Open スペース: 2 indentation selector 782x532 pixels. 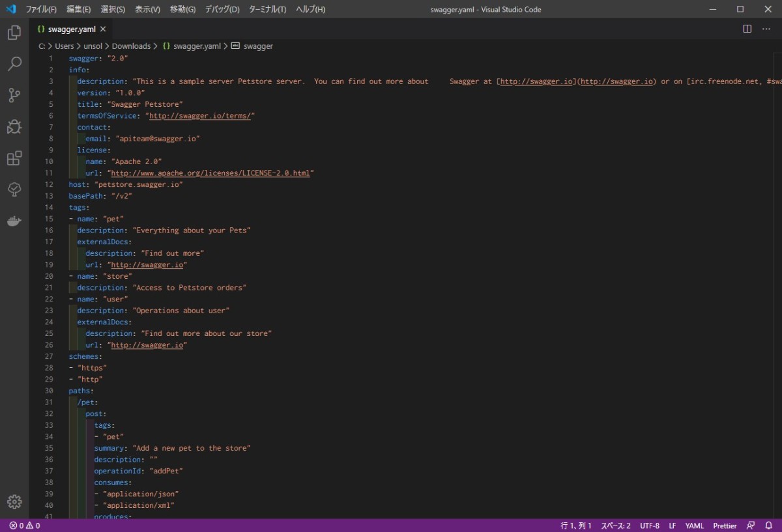pos(615,525)
